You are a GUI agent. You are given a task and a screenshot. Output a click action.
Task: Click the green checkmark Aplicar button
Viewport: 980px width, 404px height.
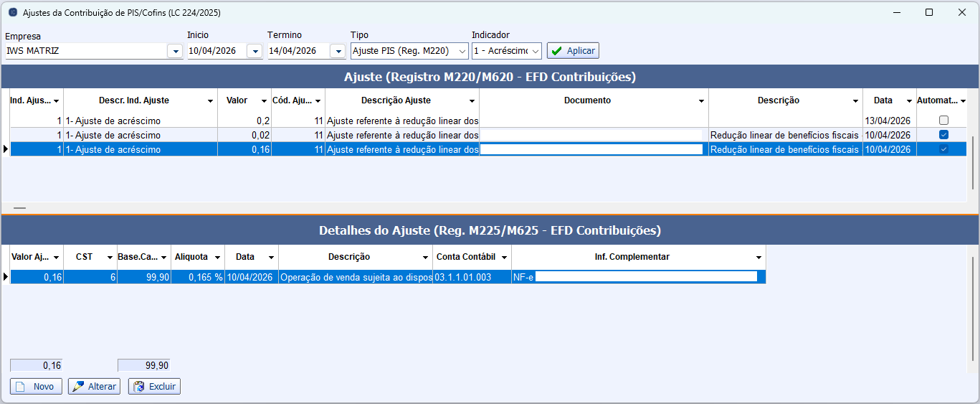[x=572, y=51]
